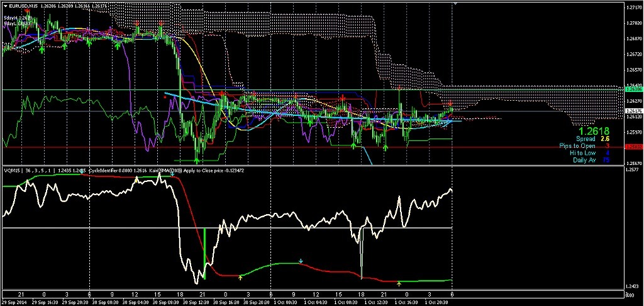Viewport: 644px width, 306px height.
Task: Click the 29 Sep 16:30 time label
Action: [43, 302]
